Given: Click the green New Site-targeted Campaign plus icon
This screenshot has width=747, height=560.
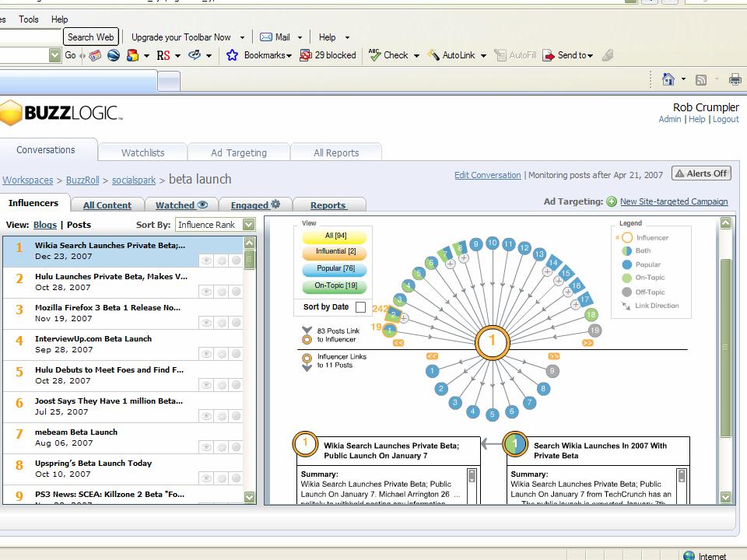Looking at the screenshot, I should point(612,201).
